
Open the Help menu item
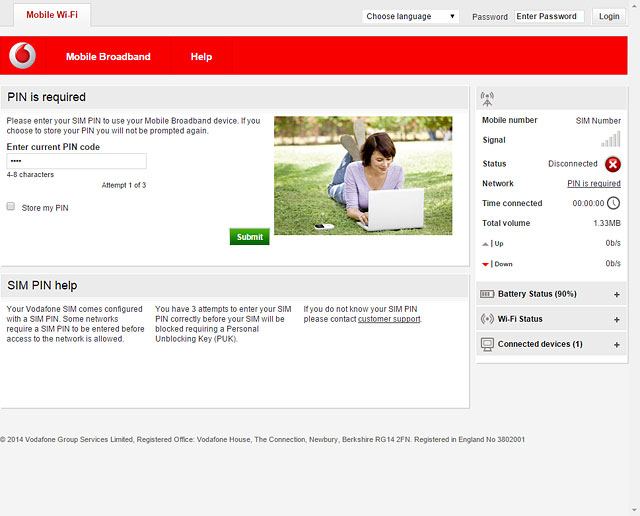point(201,57)
